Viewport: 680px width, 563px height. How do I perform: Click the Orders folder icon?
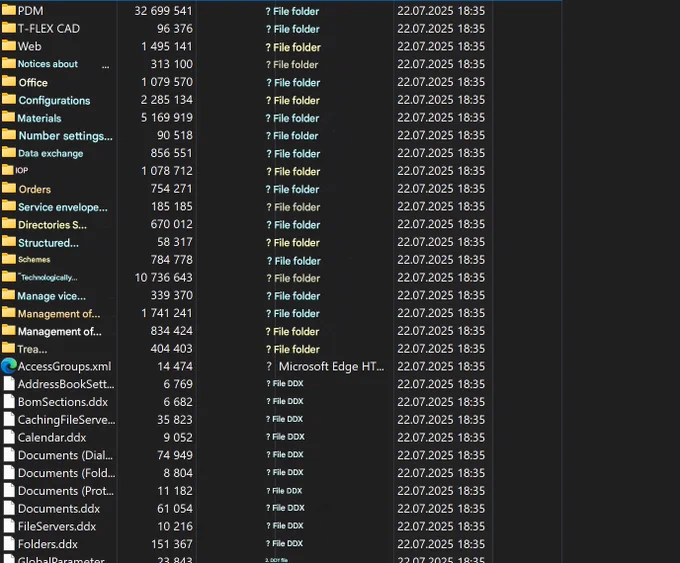tap(9, 188)
